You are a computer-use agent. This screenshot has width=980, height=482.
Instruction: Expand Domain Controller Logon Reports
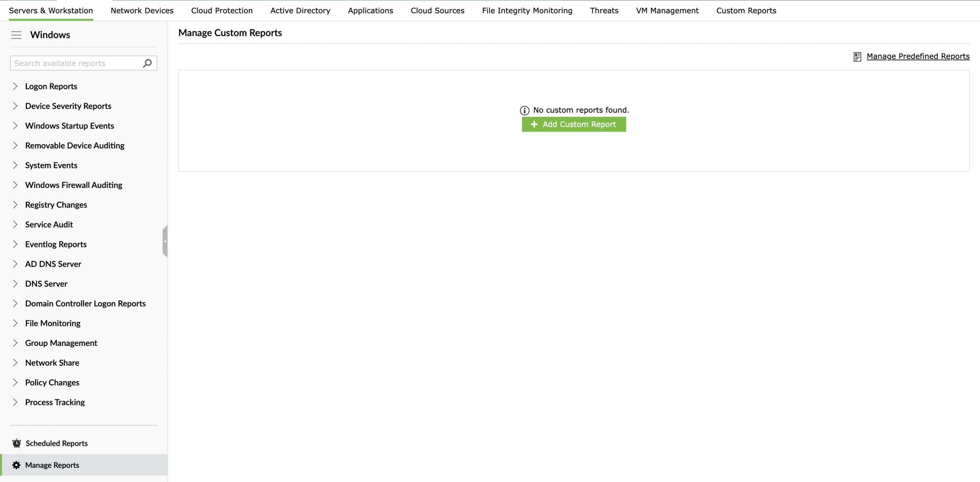pyautogui.click(x=15, y=304)
